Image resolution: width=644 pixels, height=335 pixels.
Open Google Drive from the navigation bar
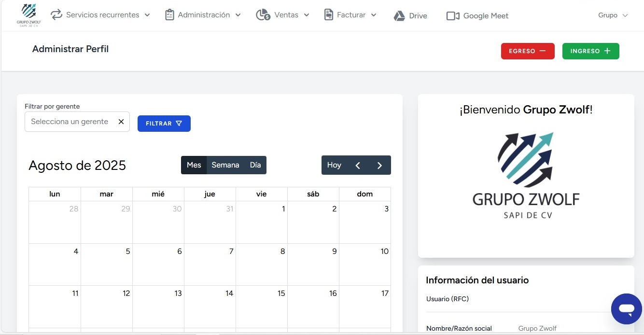click(x=410, y=15)
